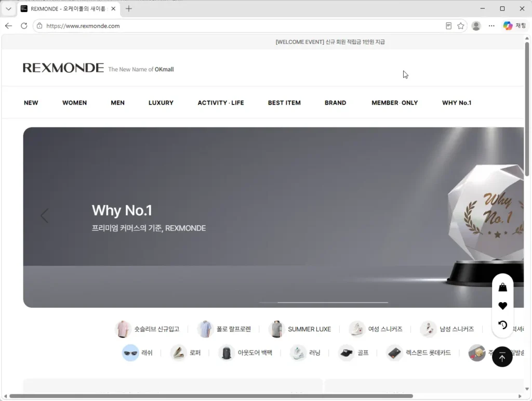532x401 pixels.
Task: Open wishlist via heart icon
Action: (502, 306)
